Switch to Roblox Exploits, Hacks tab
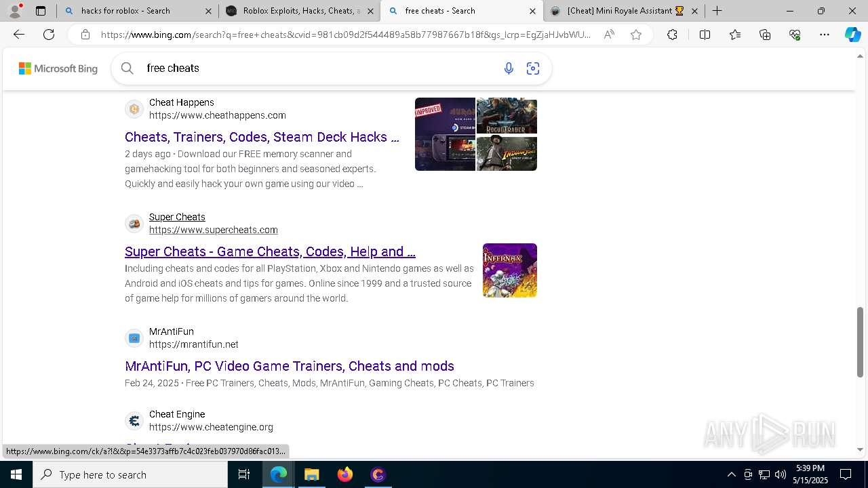This screenshot has height=488, width=868. coord(299,11)
